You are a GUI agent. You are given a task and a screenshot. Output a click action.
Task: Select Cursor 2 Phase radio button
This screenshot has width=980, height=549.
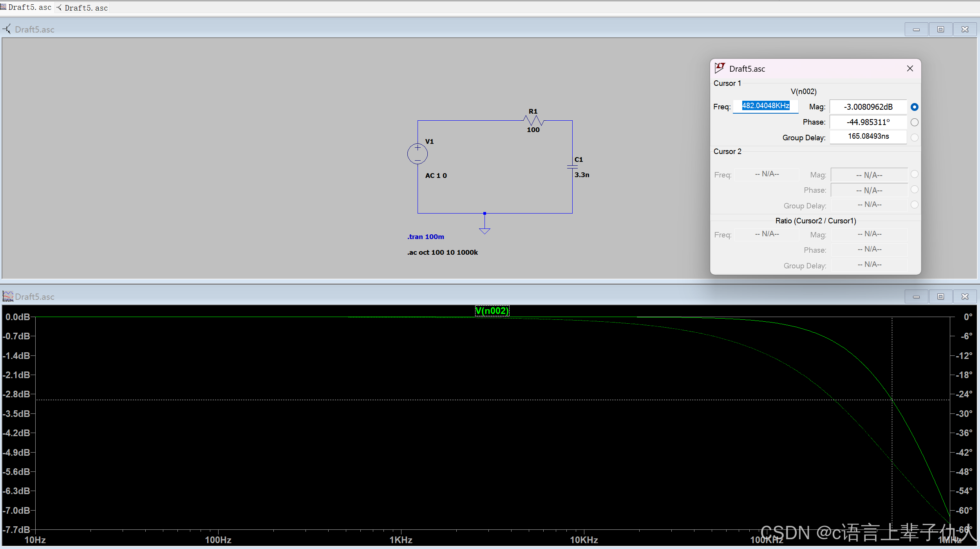click(914, 189)
